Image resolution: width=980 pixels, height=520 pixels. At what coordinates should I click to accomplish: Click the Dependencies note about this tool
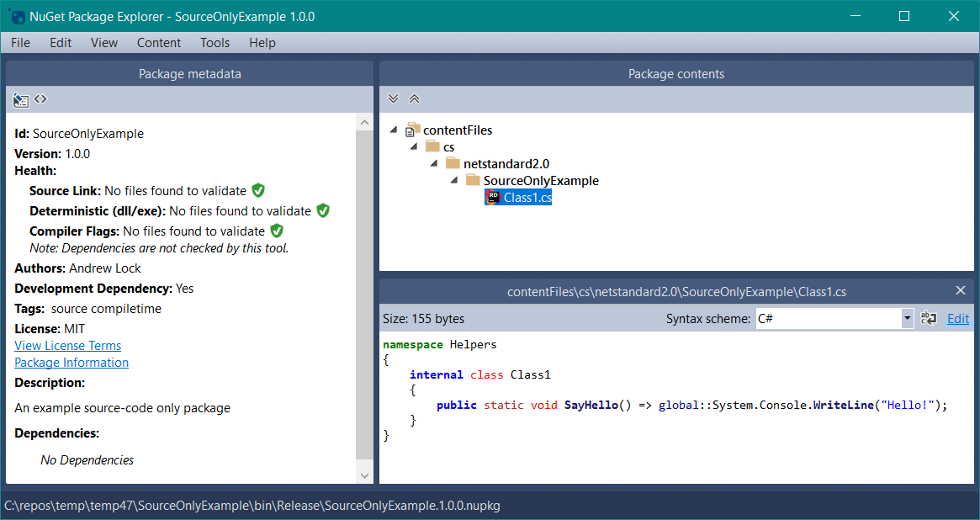159,248
